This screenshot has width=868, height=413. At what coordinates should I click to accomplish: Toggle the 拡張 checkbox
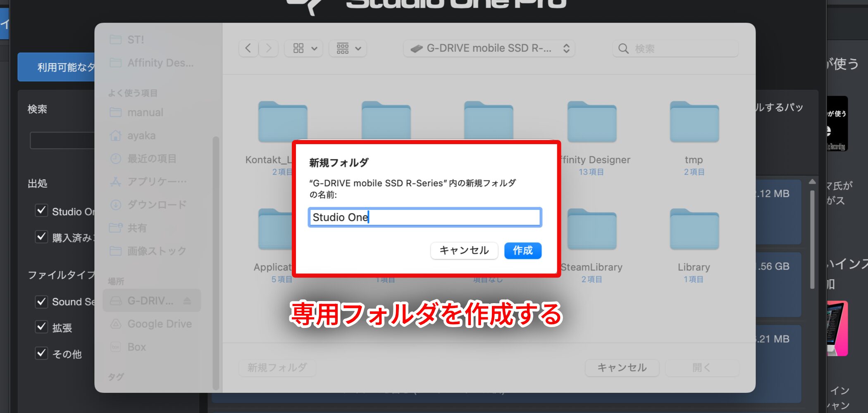pos(41,327)
